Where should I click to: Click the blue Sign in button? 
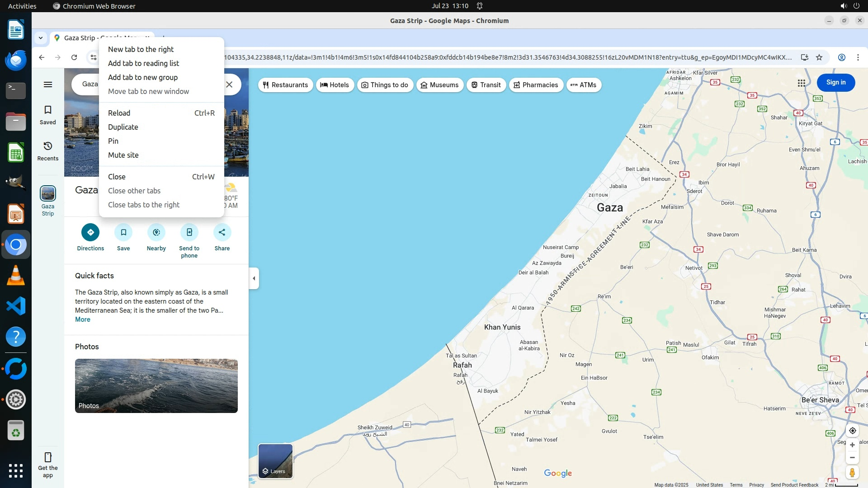tap(835, 83)
